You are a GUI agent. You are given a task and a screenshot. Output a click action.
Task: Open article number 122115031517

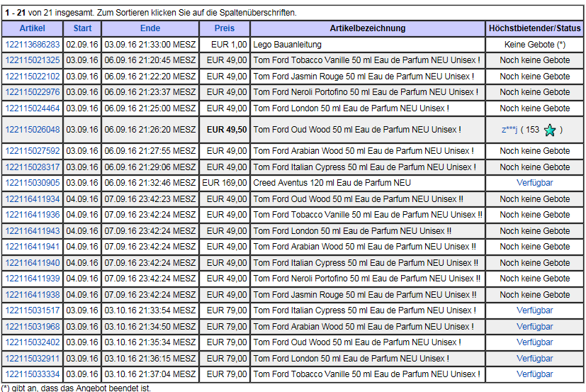[x=32, y=310]
